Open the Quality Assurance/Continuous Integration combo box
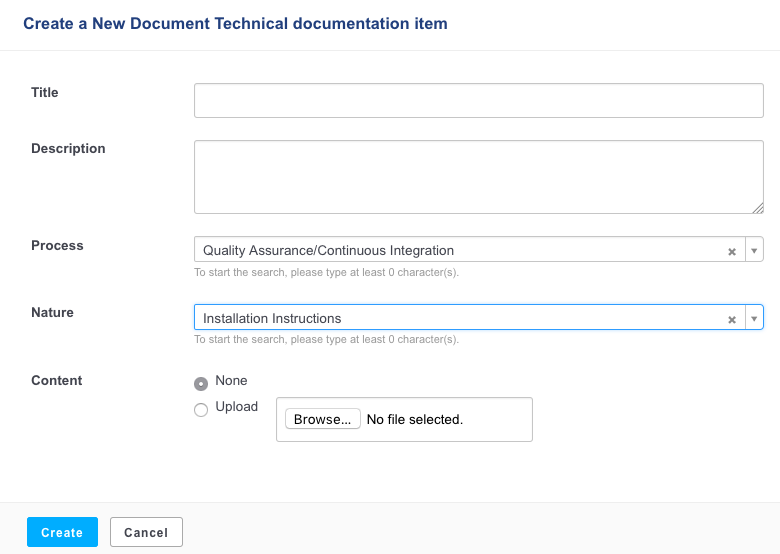 (479, 250)
